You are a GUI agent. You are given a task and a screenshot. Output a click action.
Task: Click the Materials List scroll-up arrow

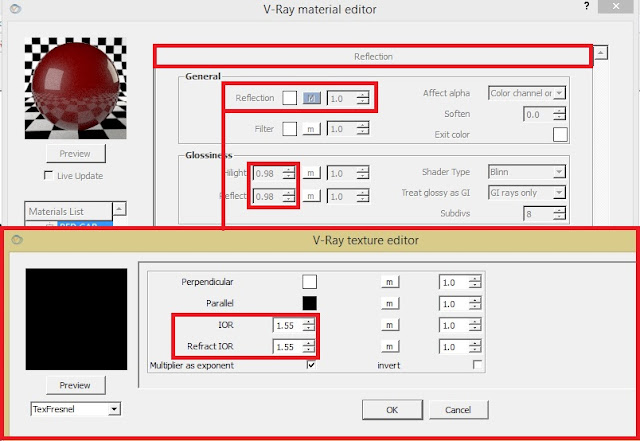coord(119,209)
